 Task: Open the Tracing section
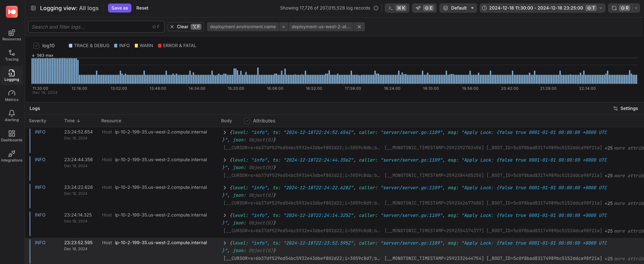pyautogui.click(x=12, y=56)
